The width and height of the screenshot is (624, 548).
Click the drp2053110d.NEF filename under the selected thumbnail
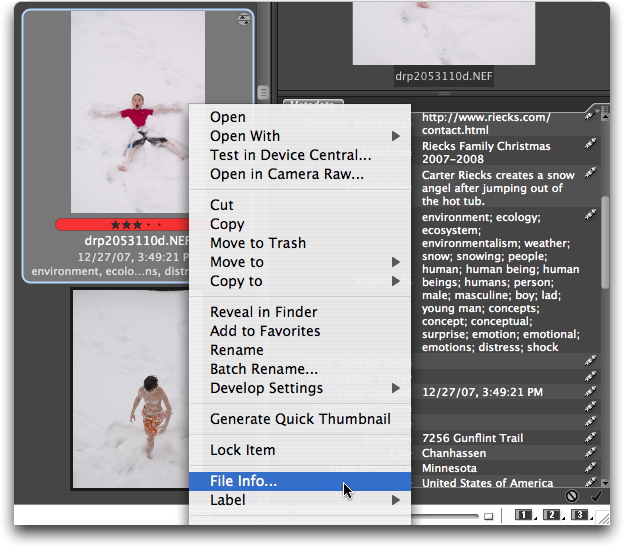(x=137, y=241)
